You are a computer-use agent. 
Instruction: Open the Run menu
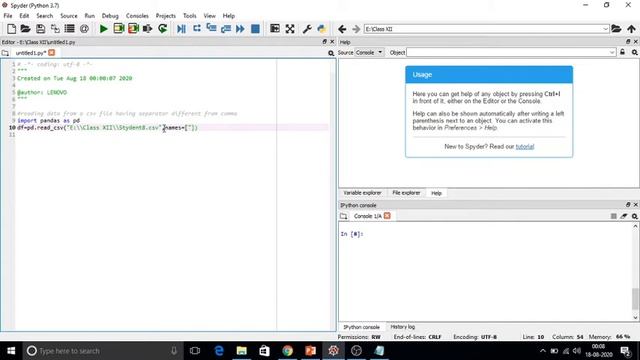tap(89, 16)
